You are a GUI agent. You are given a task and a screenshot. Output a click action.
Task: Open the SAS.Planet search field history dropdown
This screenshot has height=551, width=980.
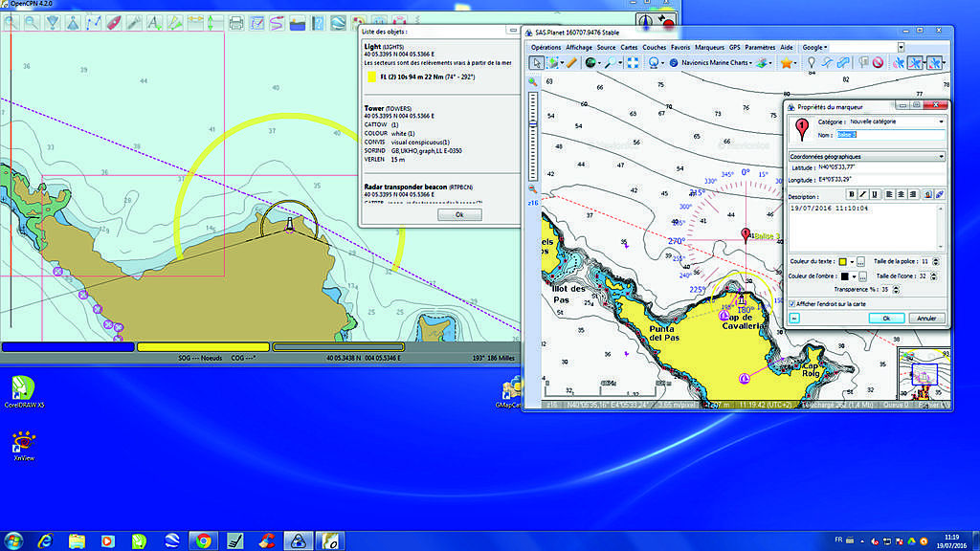point(901,48)
